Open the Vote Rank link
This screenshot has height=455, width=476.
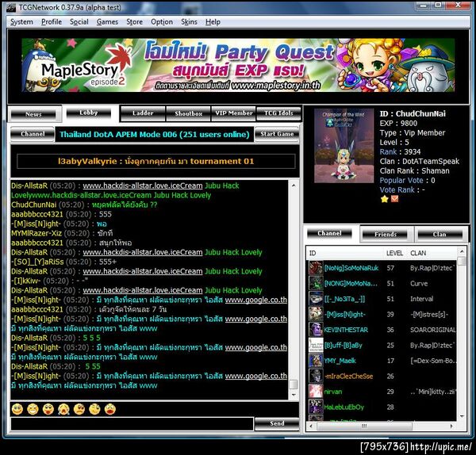(x=397, y=190)
